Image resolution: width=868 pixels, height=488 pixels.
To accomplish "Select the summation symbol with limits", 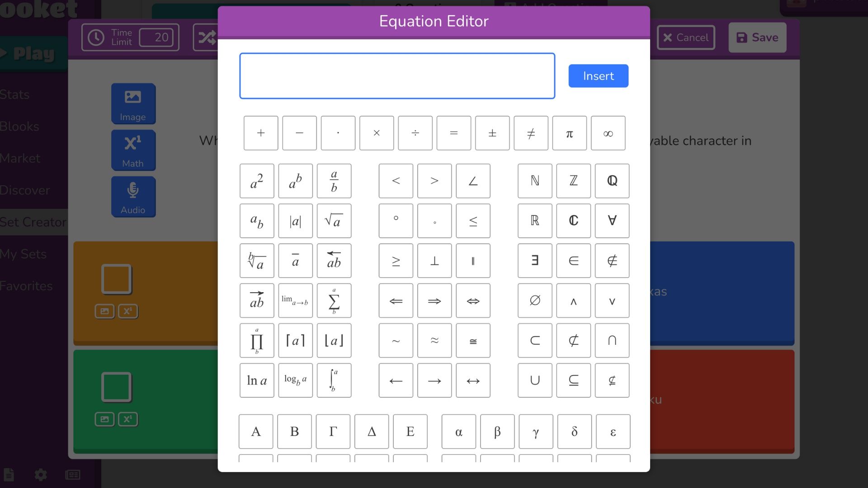I will click(x=334, y=300).
